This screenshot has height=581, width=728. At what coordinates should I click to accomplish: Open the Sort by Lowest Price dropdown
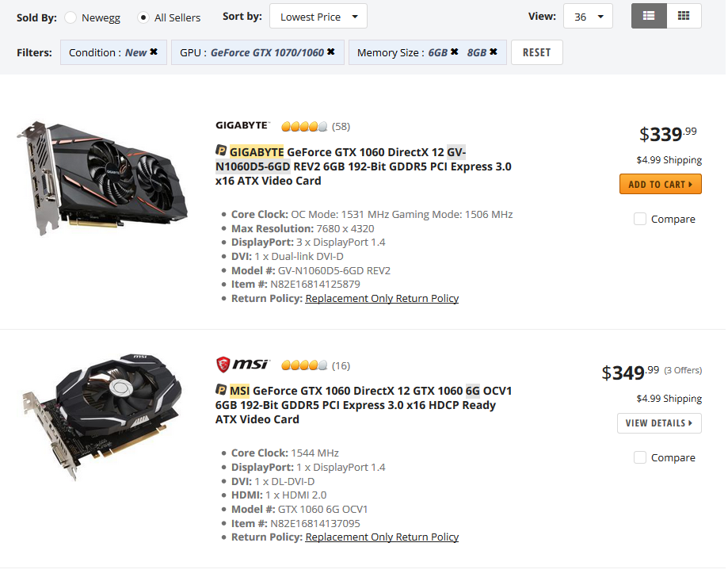pos(318,17)
